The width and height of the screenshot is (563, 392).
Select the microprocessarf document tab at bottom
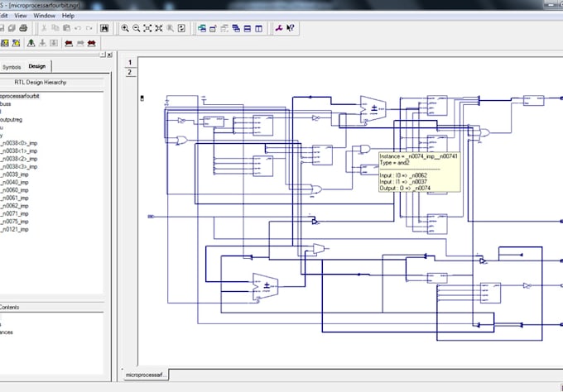coord(146,375)
